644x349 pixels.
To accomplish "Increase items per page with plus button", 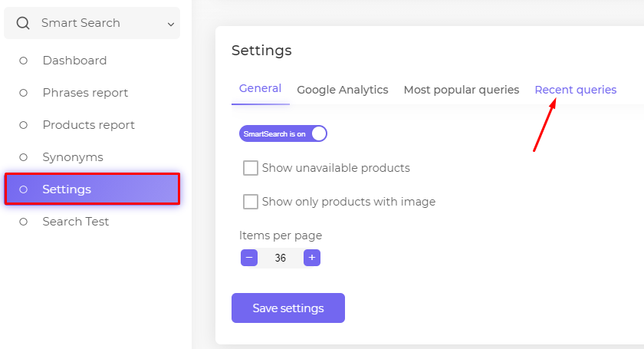I will tap(312, 258).
